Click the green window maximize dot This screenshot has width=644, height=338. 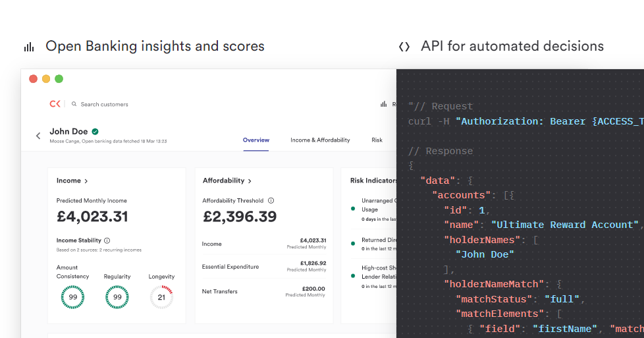[x=59, y=79]
